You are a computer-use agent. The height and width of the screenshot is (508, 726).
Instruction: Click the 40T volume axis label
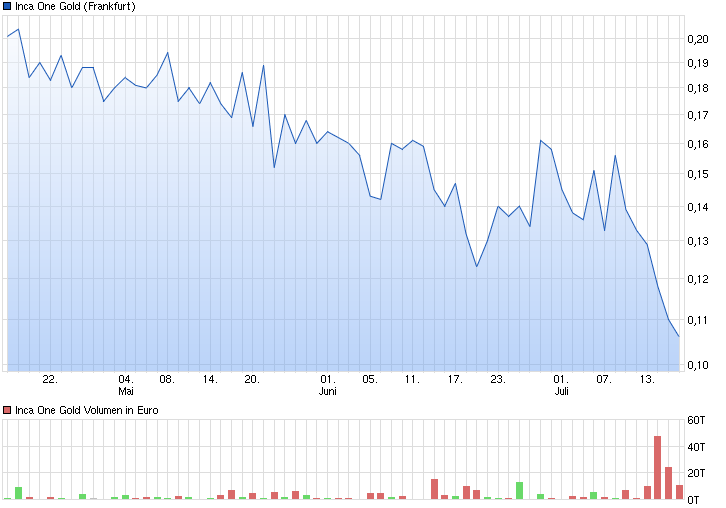696,447
